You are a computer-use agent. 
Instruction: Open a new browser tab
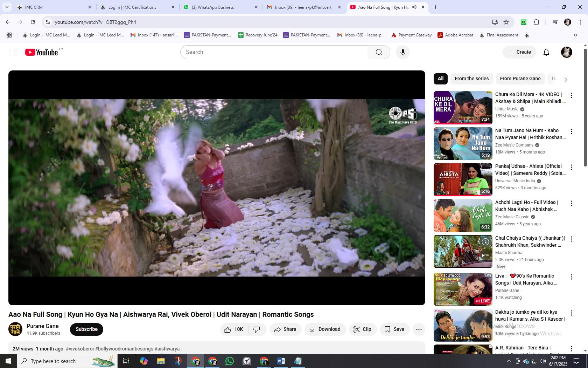click(x=435, y=7)
